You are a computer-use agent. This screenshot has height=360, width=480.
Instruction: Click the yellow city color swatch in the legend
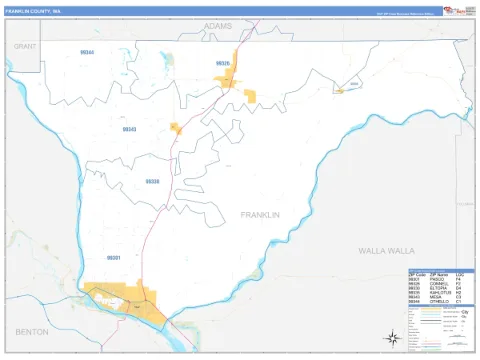(x=431, y=309)
